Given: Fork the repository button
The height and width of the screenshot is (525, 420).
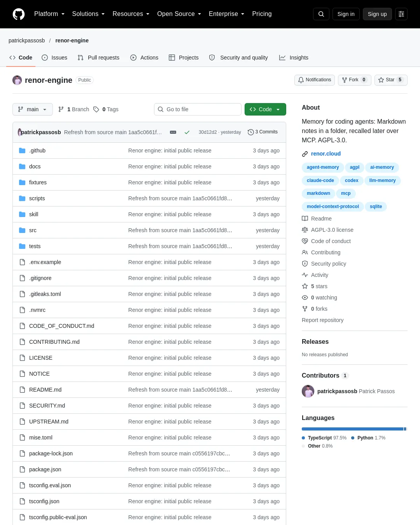Looking at the screenshot, I should [x=354, y=80].
